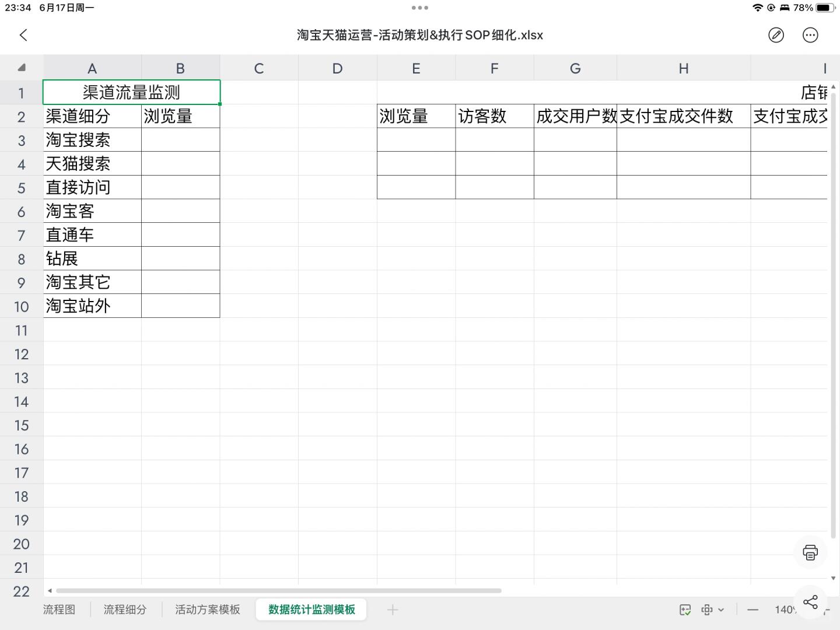The width and height of the screenshot is (840, 630).
Task: Select the cell 淘宝客
Action: coord(92,211)
